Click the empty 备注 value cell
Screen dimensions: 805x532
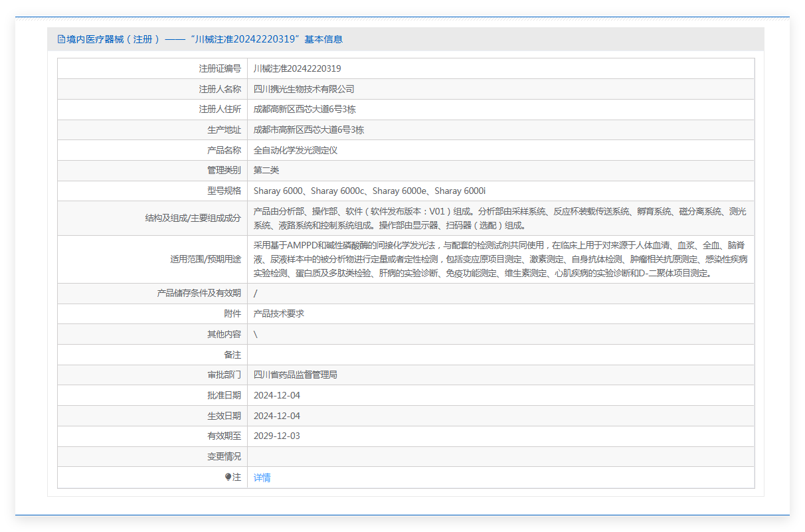click(x=499, y=355)
